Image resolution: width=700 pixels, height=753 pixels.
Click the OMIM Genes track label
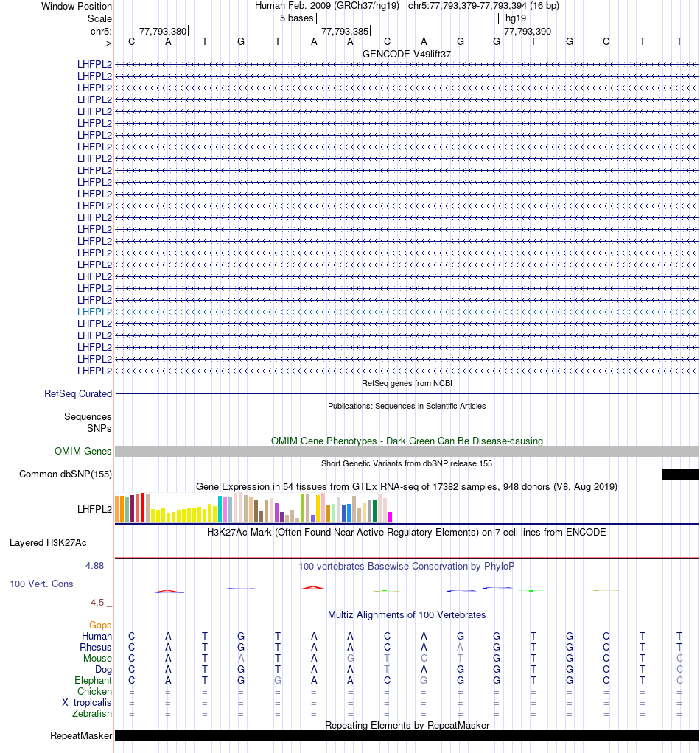click(83, 451)
